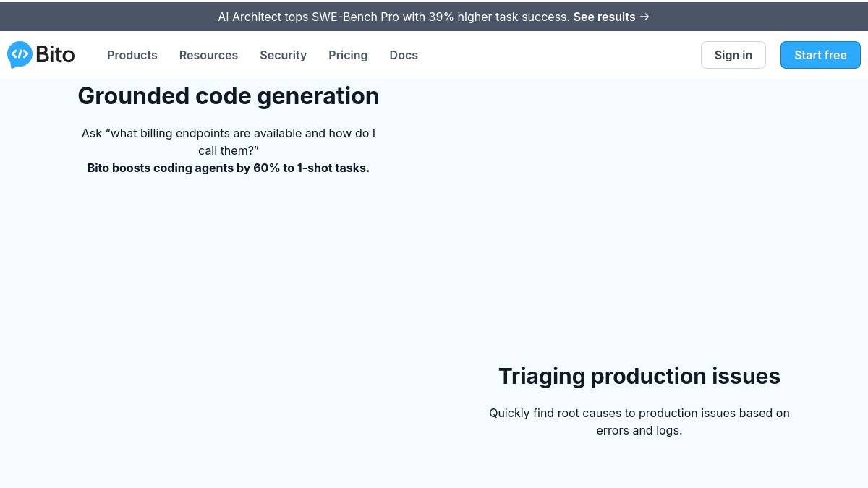Image resolution: width=868 pixels, height=488 pixels.
Task: Navigate to Docs in the navbar
Action: pos(403,55)
